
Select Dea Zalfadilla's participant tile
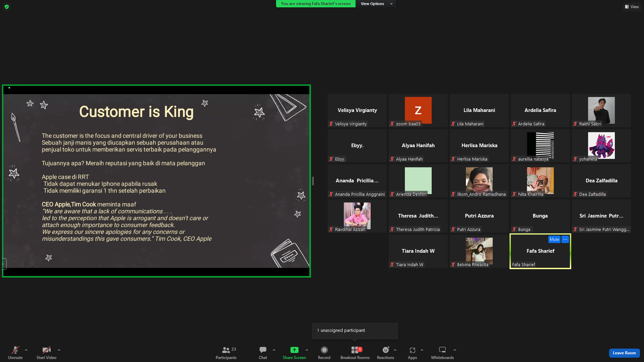(x=601, y=181)
